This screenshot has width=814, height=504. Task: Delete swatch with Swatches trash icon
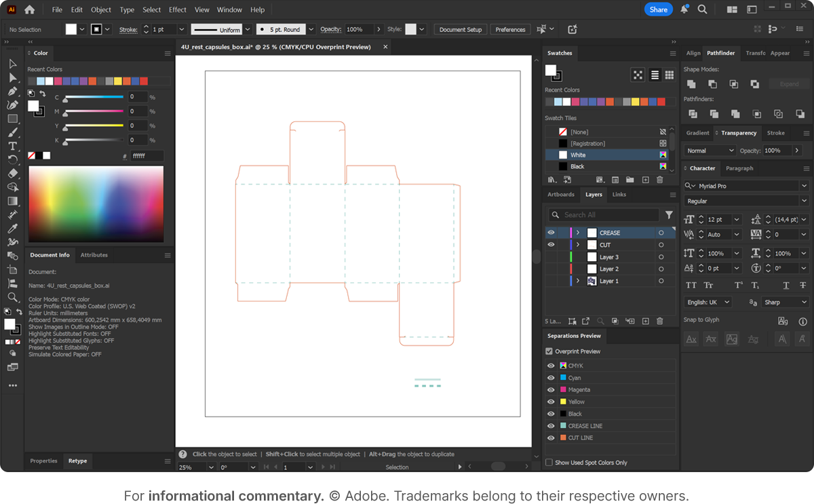point(660,180)
